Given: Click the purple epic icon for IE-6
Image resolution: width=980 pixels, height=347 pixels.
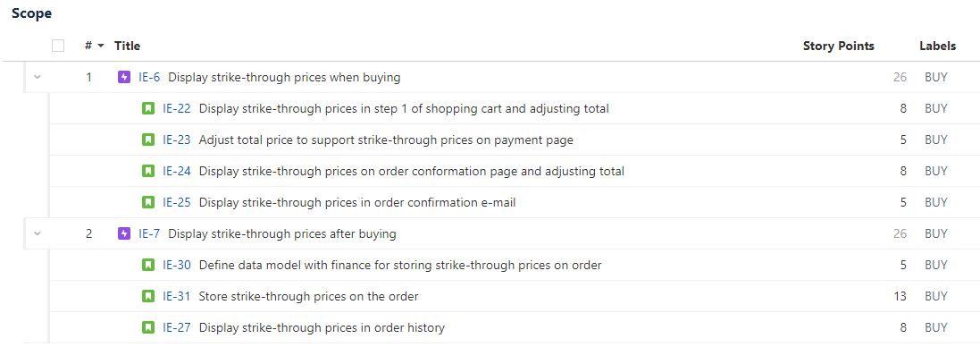Looking at the screenshot, I should 124,78.
